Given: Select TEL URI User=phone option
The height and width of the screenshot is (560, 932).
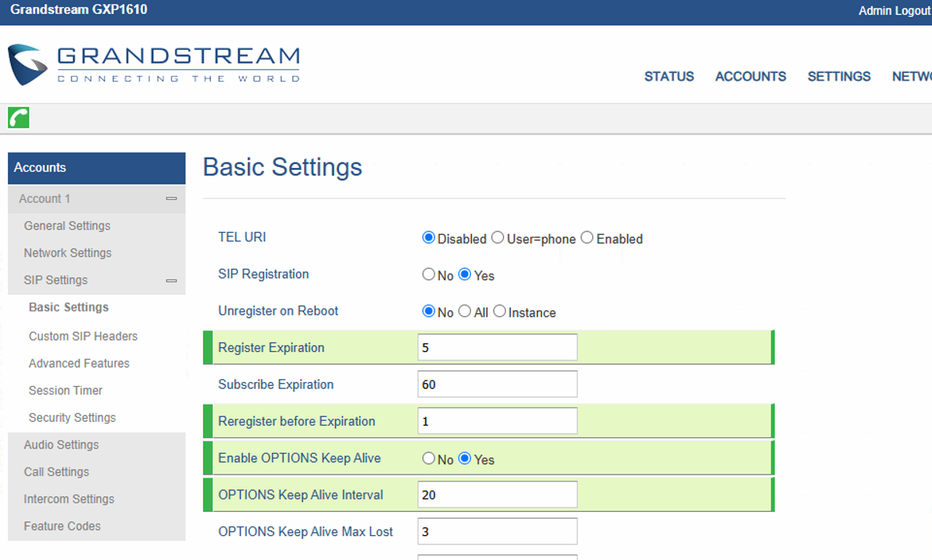Looking at the screenshot, I should pos(497,238).
